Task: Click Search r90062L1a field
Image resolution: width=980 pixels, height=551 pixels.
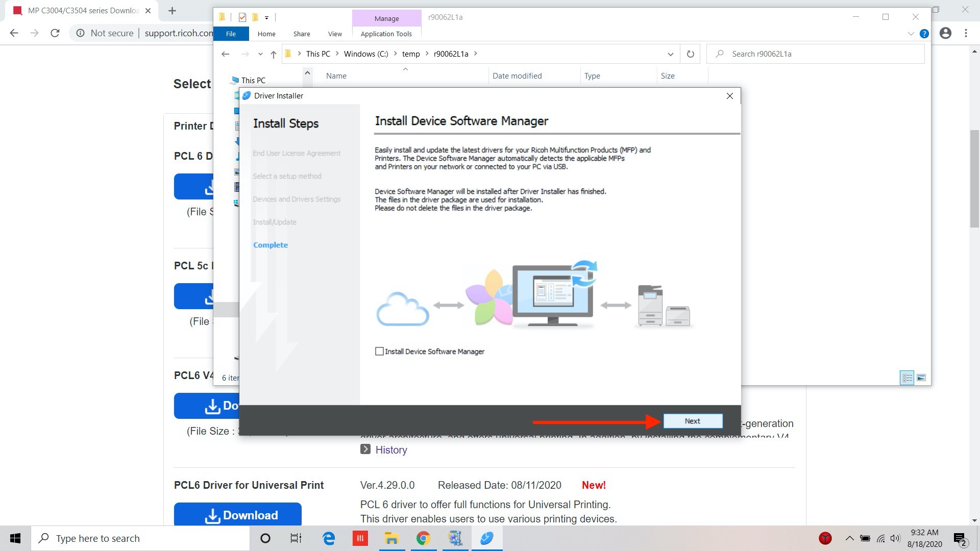Action: [x=815, y=54]
